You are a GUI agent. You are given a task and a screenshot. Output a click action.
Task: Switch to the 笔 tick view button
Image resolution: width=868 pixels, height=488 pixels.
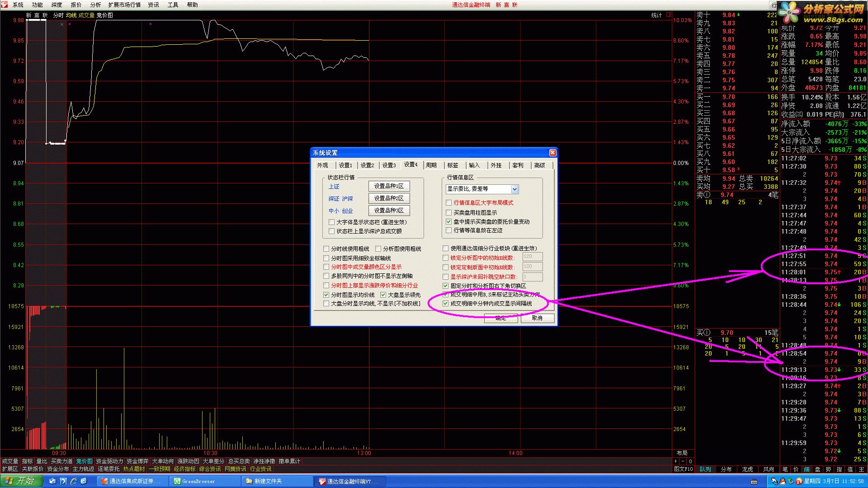785,469
